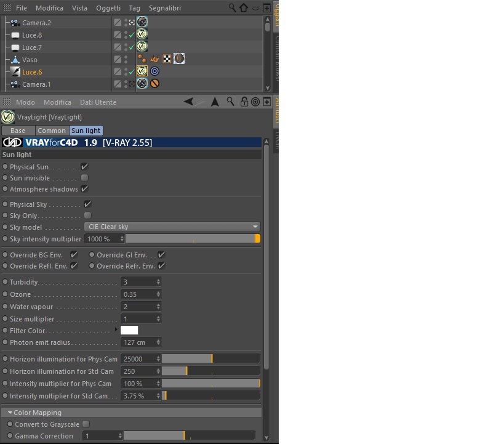504x444 pixels.
Task: Open Modifica menu in Objects manager
Action: pyautogui.click(x=49, y=8)
